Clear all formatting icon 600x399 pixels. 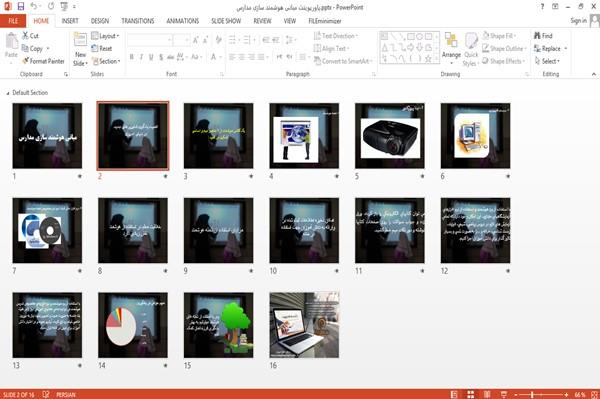tap(218, 39)
